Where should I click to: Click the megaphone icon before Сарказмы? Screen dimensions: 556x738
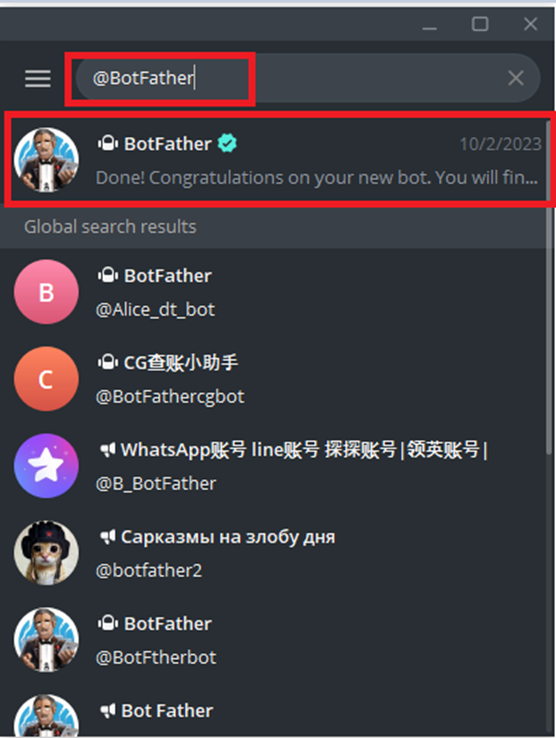[x=108, y=537]
